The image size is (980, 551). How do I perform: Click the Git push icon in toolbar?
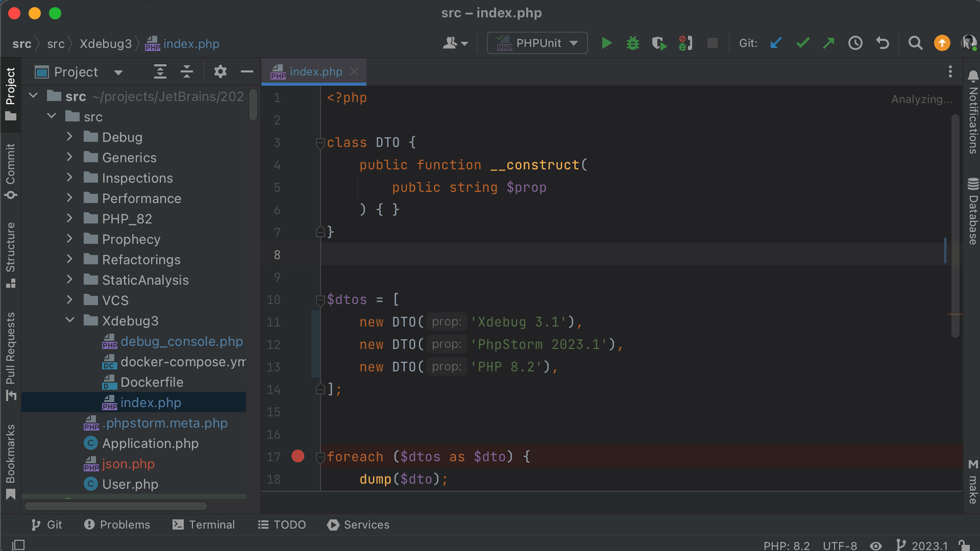tap(828, 42)
